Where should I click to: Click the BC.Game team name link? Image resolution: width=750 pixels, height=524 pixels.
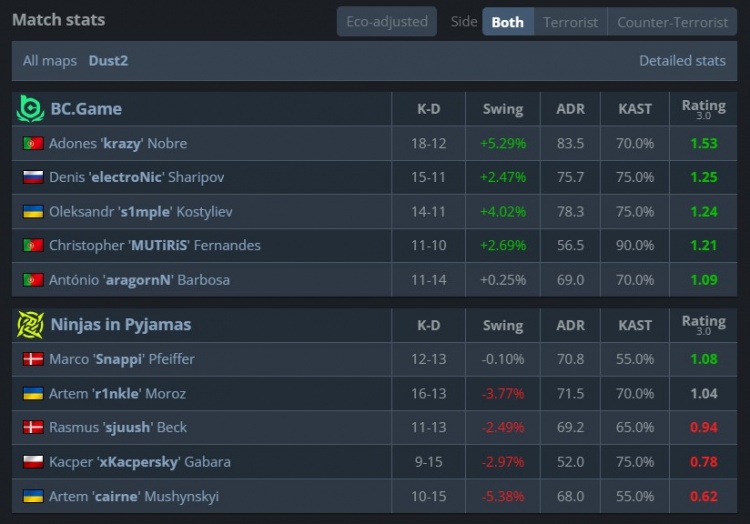coord(86,108)
